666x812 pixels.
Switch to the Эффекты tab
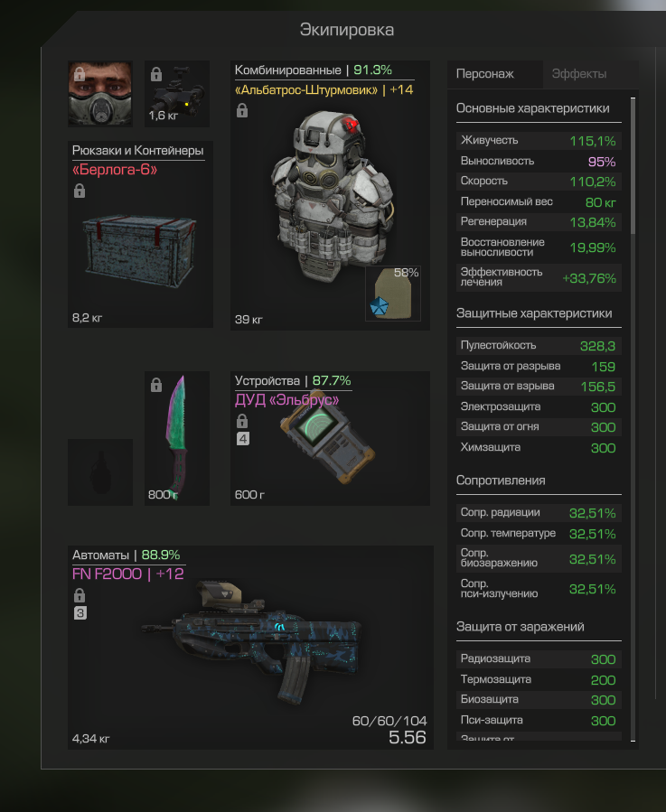(x=579, y=74)
